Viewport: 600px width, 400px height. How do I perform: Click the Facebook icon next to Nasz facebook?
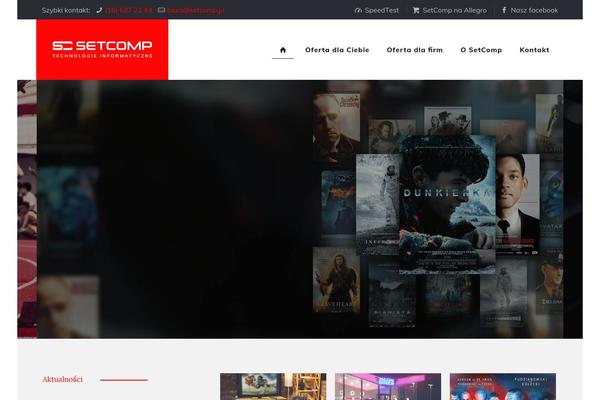click(504, 10)
